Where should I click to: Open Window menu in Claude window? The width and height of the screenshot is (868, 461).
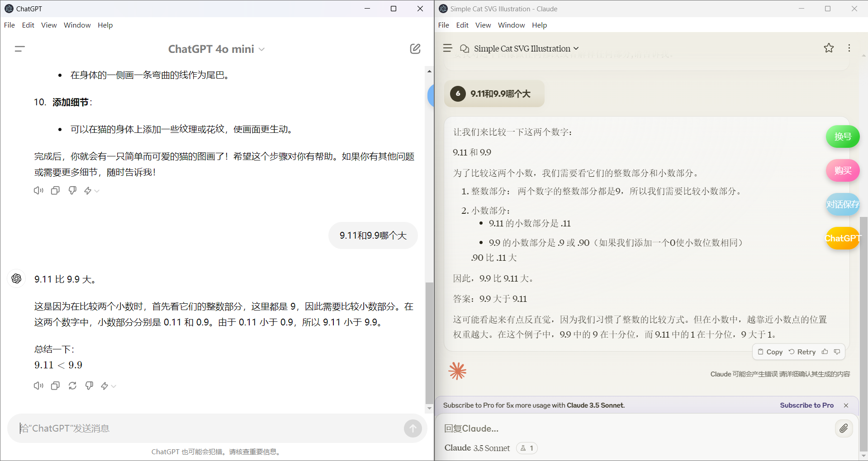(x=512, y=25)
